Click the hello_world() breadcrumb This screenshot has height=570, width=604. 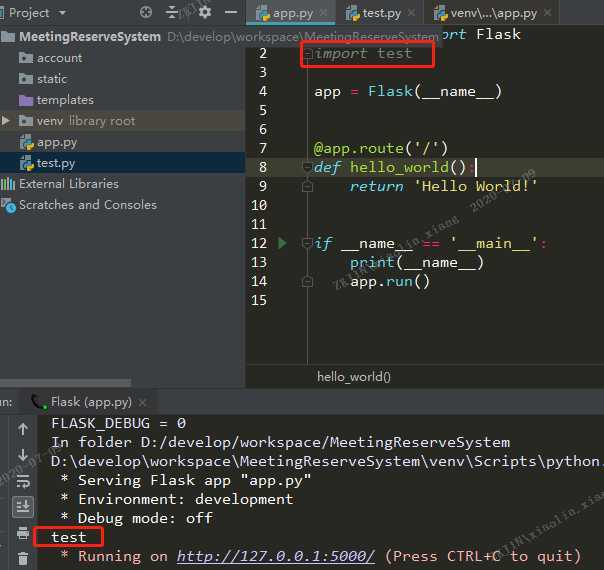pos(354,377)
